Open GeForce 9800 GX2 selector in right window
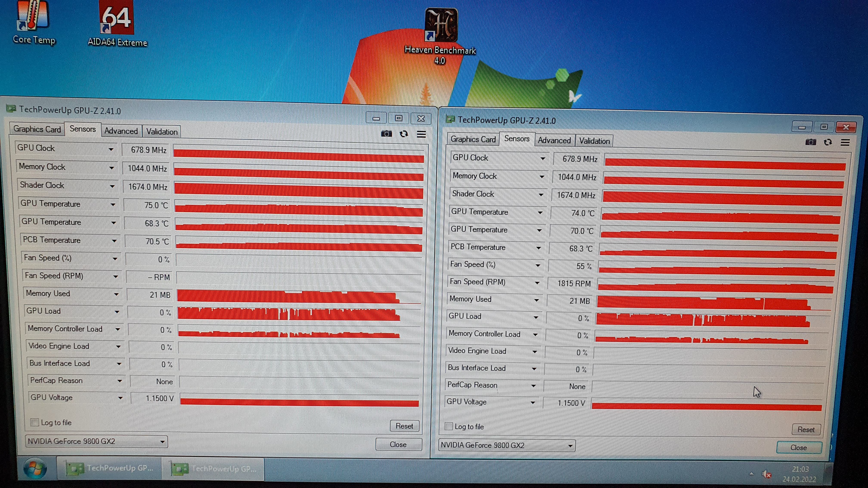Image resolution: width=868 pixels, height=488 pixels. [x=507, y=445]
